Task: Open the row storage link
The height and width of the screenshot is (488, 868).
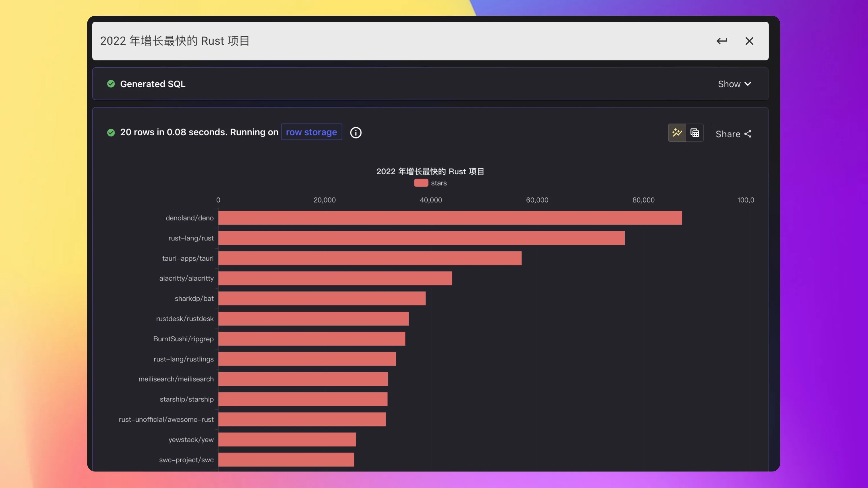Action: click(311, 132)
